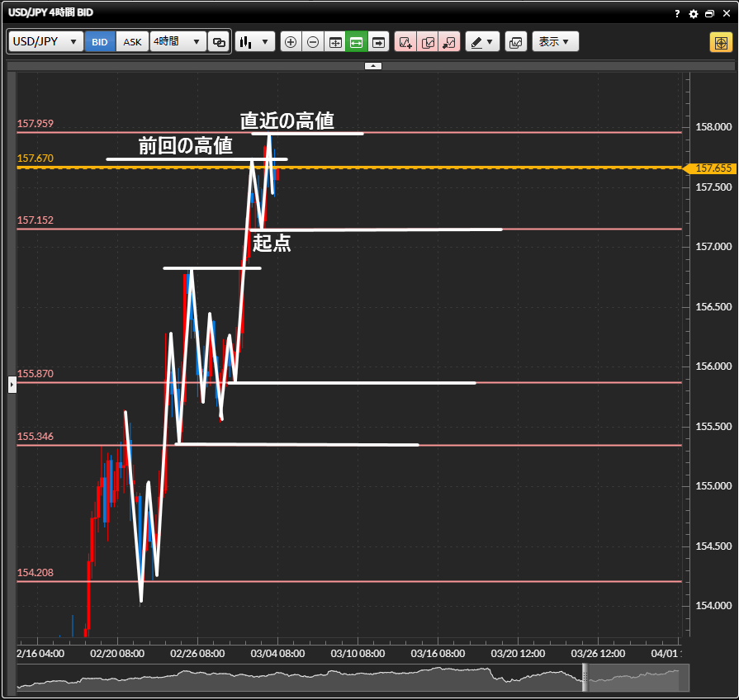Image resolution: width=739 pixels, height=700 pixels.
Task: Click the scroll-to-latest arrow icon
Action: [378, 42]
